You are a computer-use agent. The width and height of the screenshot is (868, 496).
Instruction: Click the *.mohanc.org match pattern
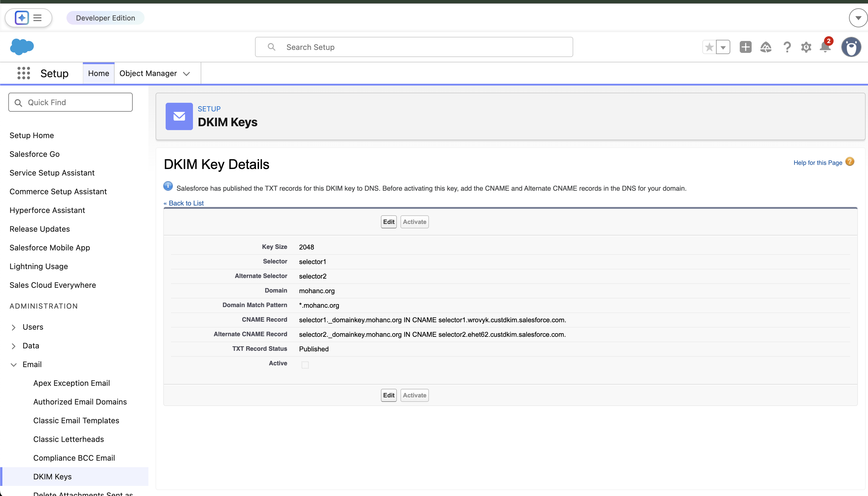pos(319,305)
